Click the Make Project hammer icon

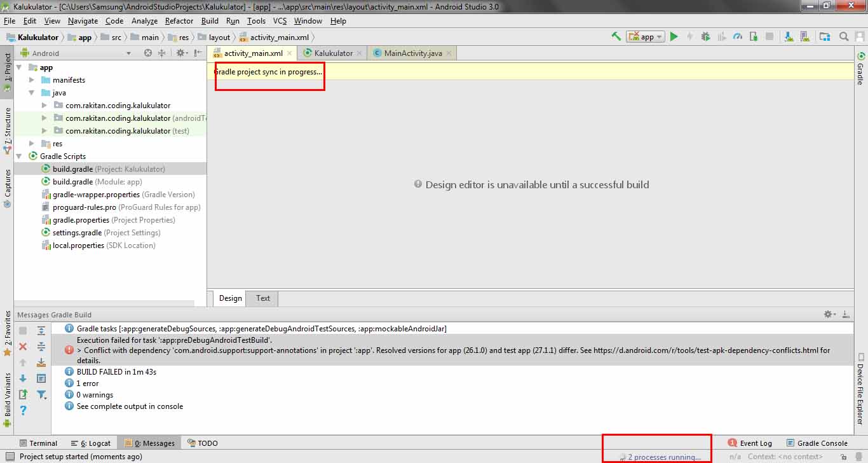[615, 36]
